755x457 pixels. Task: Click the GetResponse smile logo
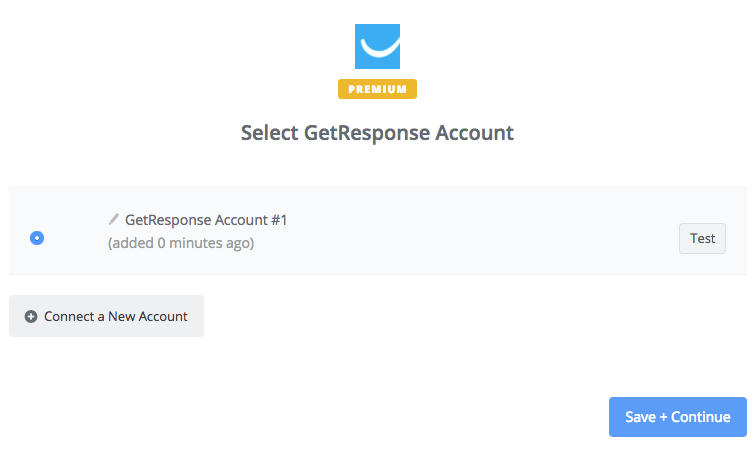(x=377, y=46)
